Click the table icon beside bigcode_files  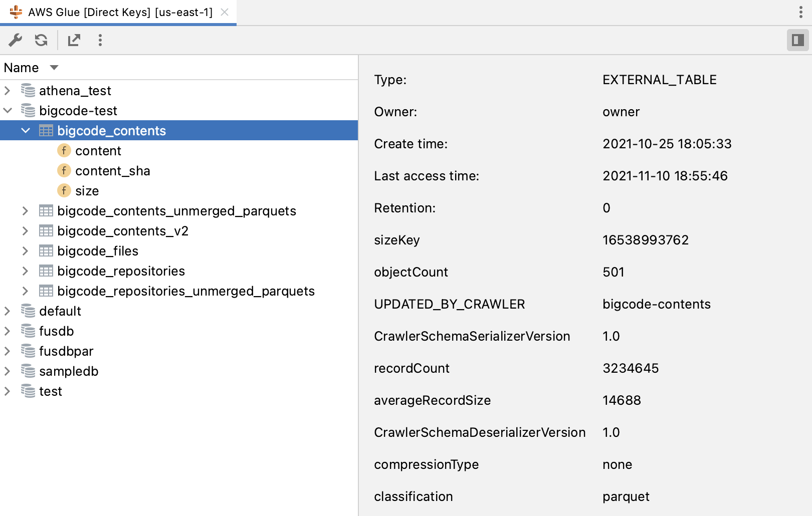(x=46, y=251)
